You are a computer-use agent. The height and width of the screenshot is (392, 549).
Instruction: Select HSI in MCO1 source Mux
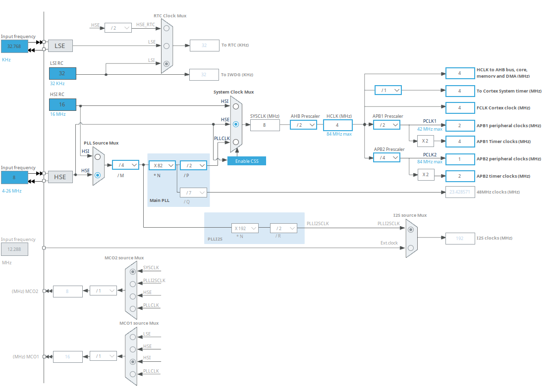coord(133,362)
